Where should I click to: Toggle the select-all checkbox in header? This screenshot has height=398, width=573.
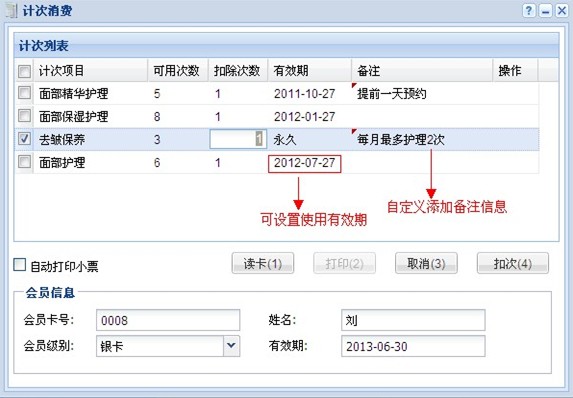(24, 71)
